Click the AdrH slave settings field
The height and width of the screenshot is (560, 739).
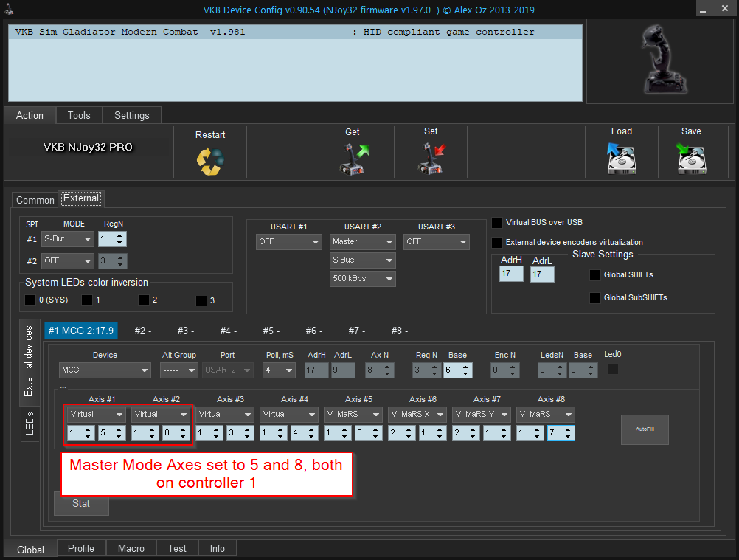(511, 274)
